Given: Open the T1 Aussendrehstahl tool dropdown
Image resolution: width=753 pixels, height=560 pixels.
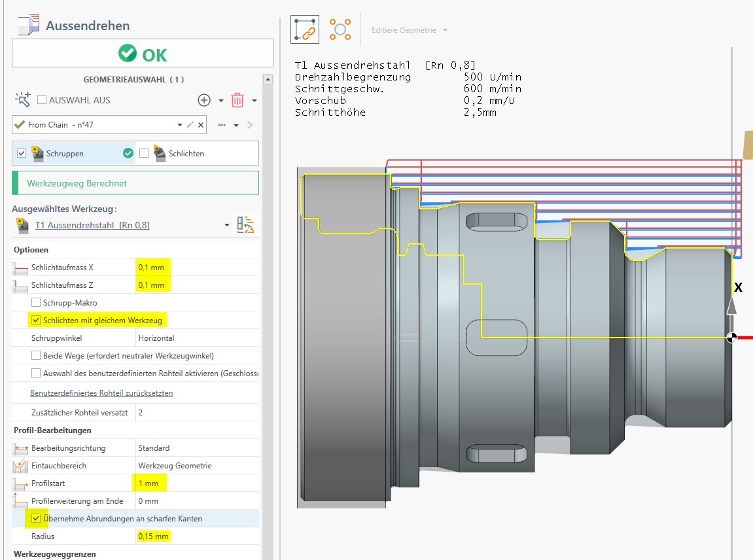Looking at the screenshot, I should [227, 225].
